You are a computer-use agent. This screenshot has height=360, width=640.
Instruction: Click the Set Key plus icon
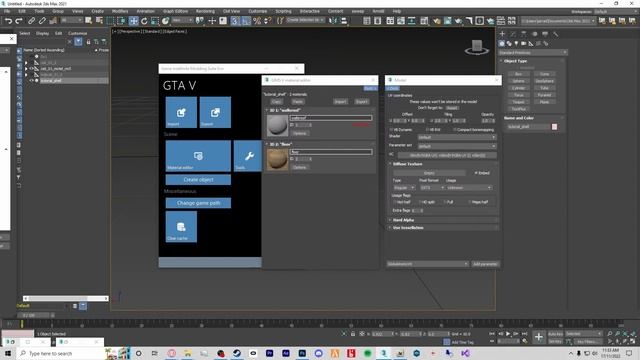coord(539,337)
